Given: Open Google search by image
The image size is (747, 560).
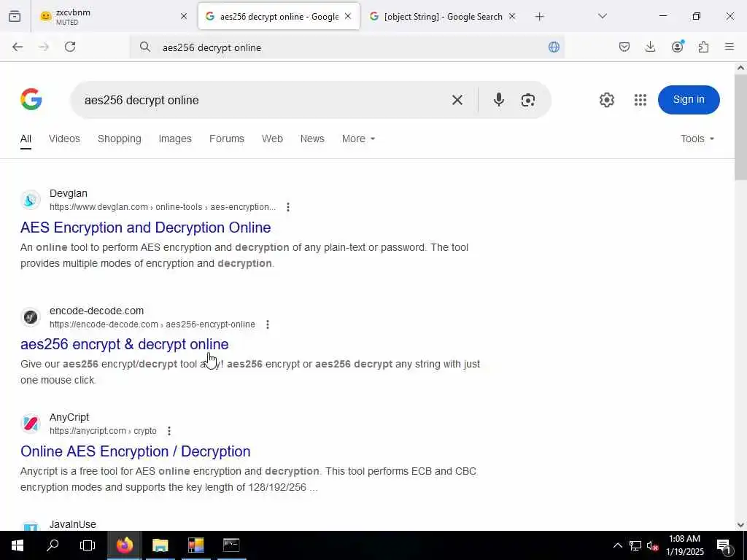Looking at the screenshot, I should (528, 100).
